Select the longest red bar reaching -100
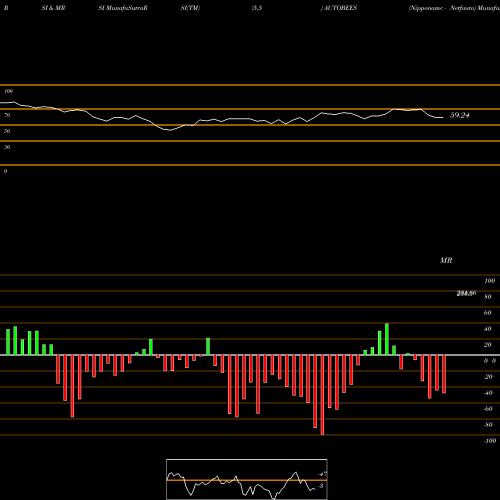500x500 pixels. coord(322,395)
